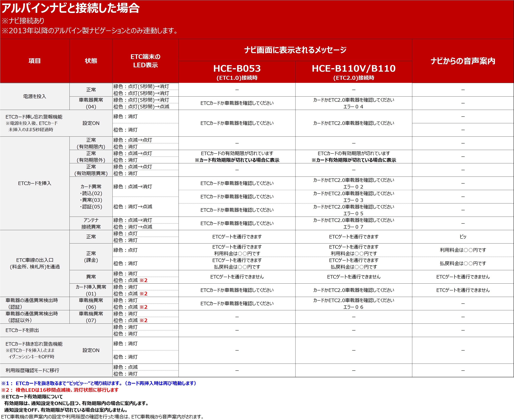
Task: Click 利用料金は○○円です in voice column
Action: (463, 250)
